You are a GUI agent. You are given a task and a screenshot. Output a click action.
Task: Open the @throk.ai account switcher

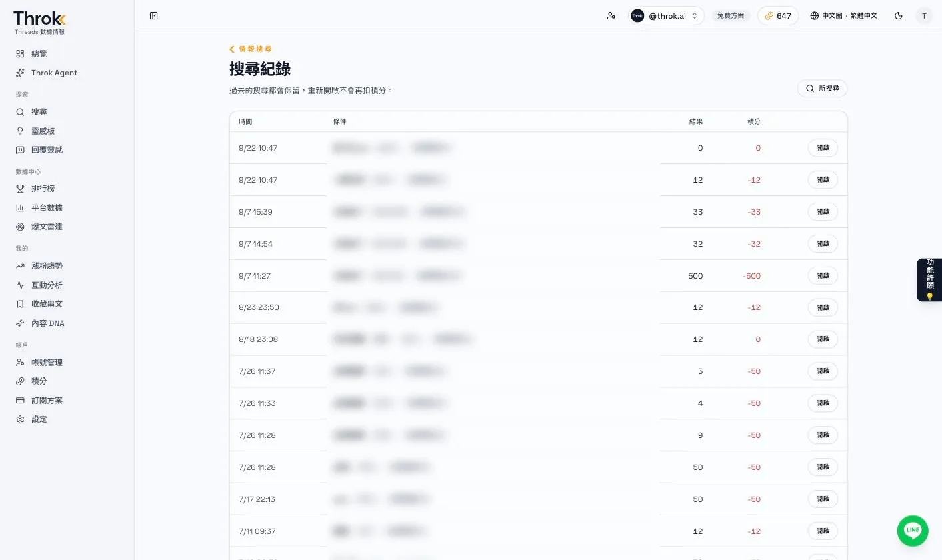pyautogui.click(x=666, y=15)
